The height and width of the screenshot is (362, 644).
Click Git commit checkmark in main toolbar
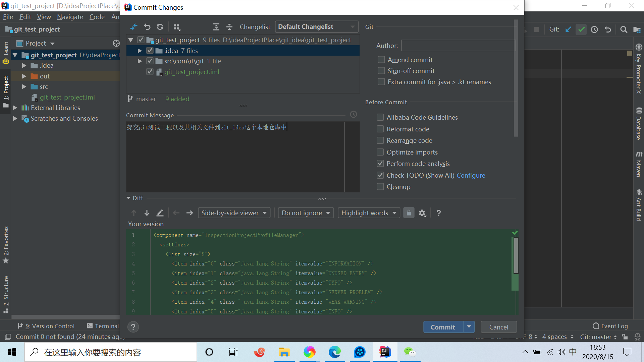581,29
